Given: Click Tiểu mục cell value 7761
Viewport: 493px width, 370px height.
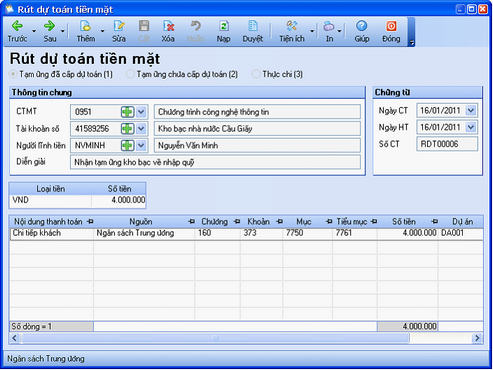Looking at the screenshot, I should tap(355, 233).
